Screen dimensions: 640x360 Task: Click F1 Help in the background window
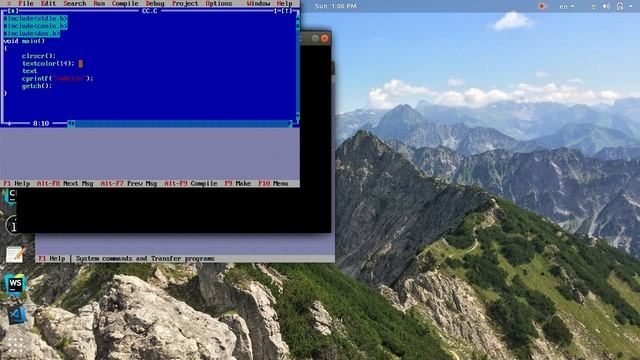click(x=51, y=258)
